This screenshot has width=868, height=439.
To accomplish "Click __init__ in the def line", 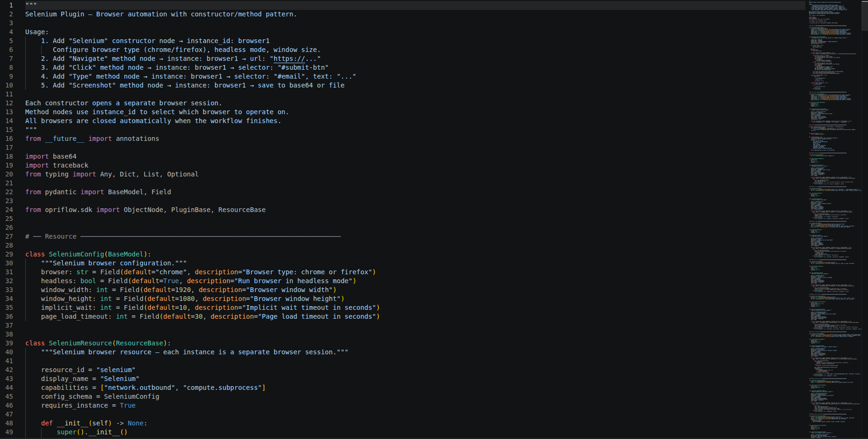I will [x=72, y=423].
